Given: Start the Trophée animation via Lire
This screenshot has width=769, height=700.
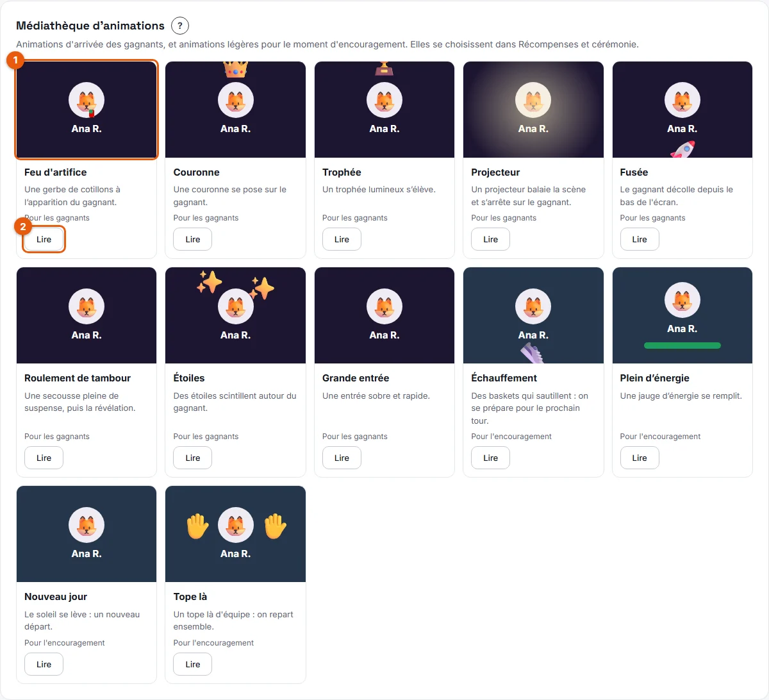Looking at the screenshot, I should click(x=342, y=239).
